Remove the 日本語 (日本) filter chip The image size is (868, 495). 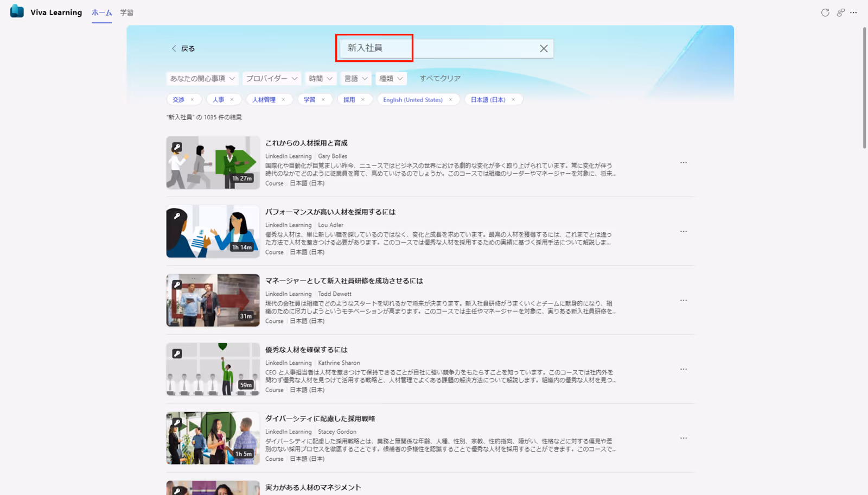click(x=513, y=100)
